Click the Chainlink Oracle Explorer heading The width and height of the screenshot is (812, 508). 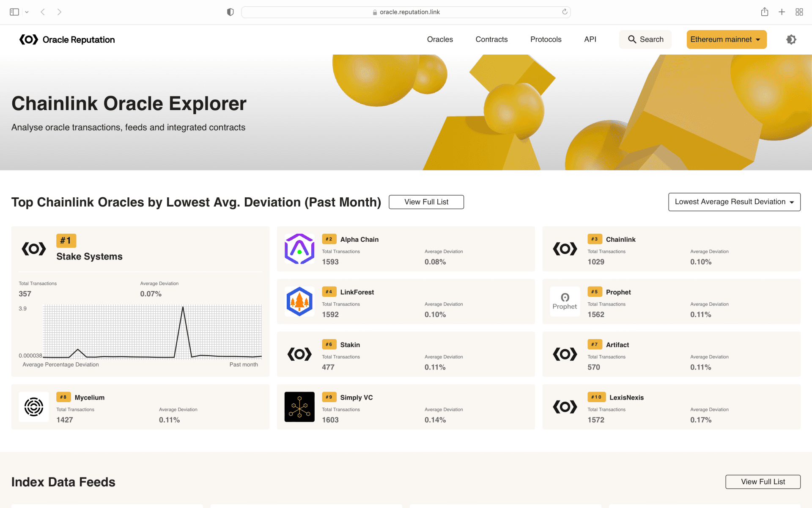(129, 104)
